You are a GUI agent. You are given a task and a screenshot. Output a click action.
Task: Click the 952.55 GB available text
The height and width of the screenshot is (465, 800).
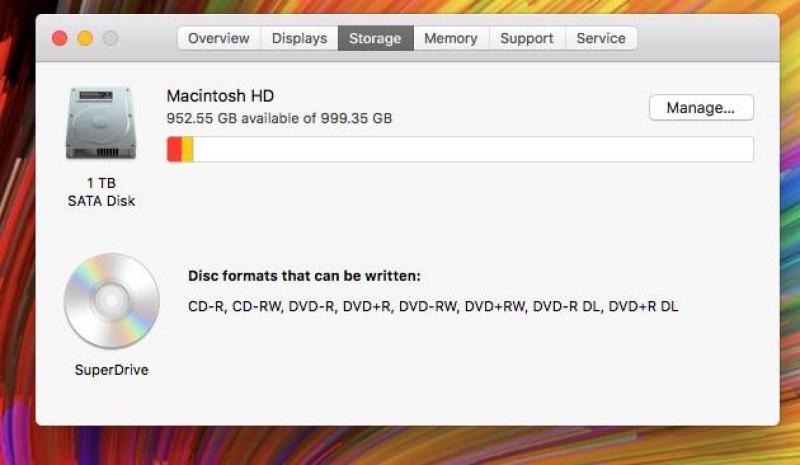coord(279,118)
